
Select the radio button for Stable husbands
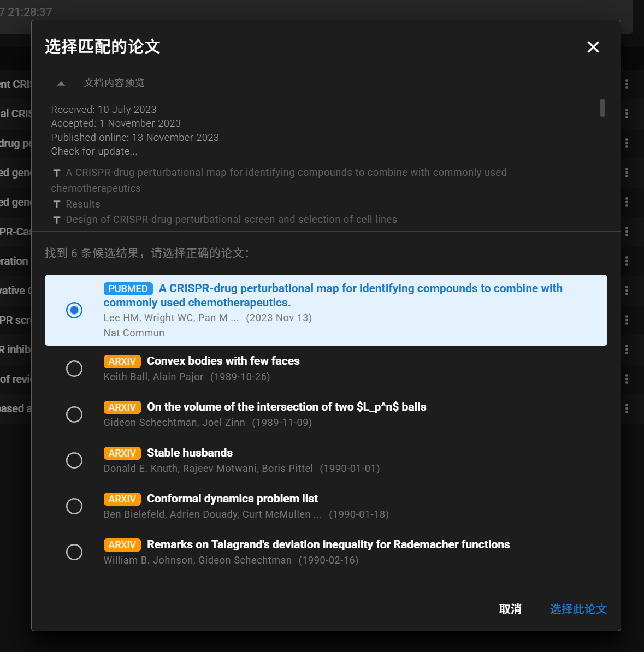(x=74, y=460)
